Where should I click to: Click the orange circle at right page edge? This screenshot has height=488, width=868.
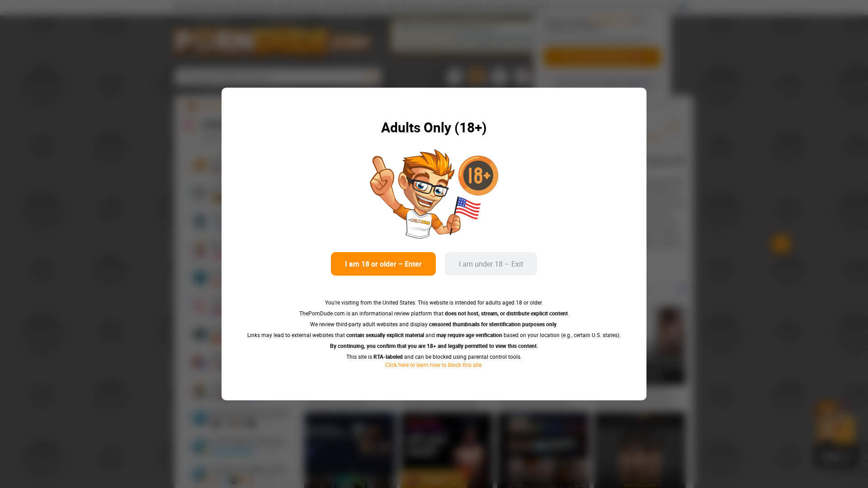tap(781, 244)
